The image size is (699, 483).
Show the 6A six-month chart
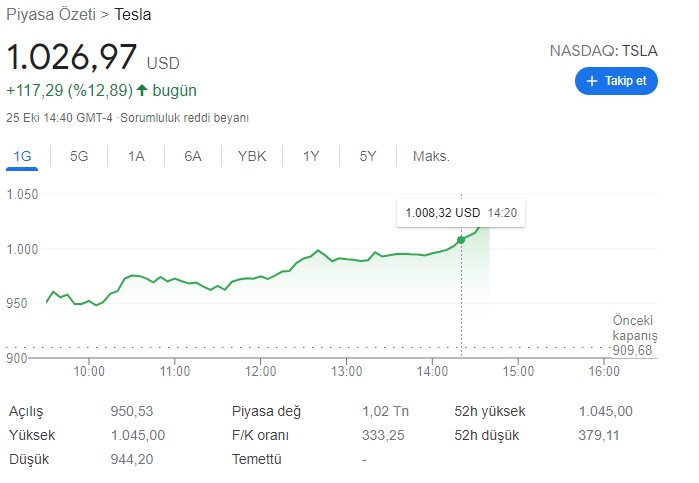pyautogui.click(x=193, y=156)
